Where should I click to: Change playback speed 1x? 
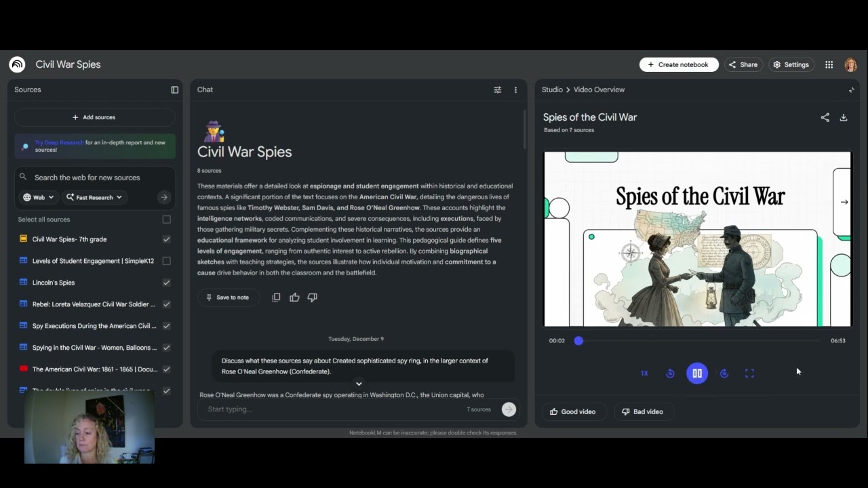click(644, 373)
